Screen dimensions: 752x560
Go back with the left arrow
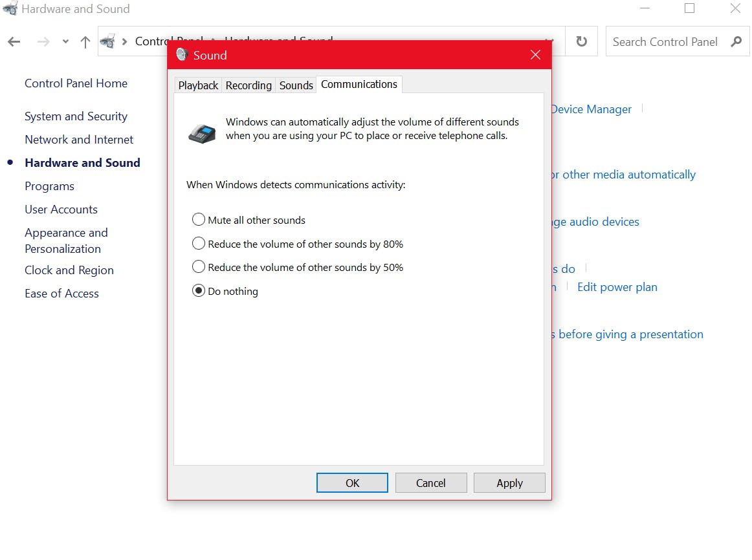coord(14,42)
